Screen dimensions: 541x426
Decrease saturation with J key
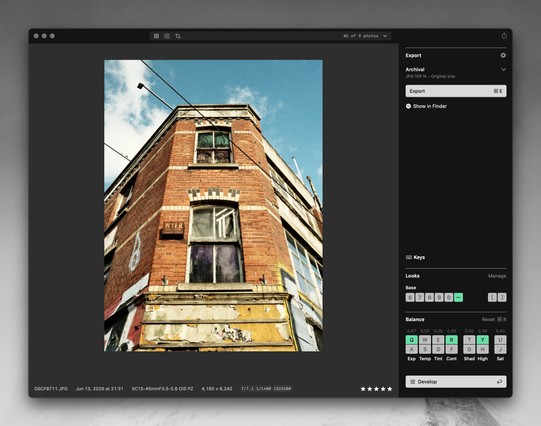coord(500,349)
